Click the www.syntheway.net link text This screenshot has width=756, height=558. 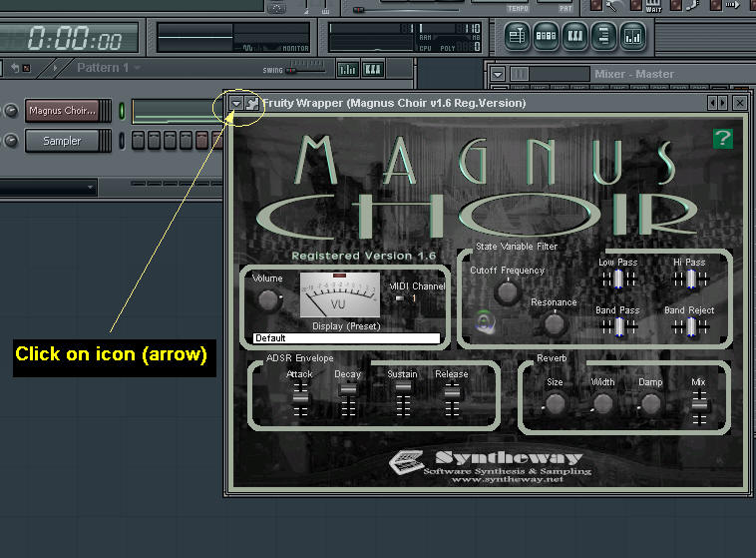(508, 479)
